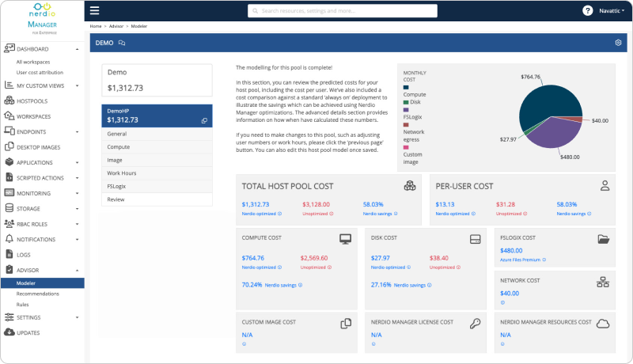
Task: Expand the Applications menu arrow
Action: pos(77,163)
